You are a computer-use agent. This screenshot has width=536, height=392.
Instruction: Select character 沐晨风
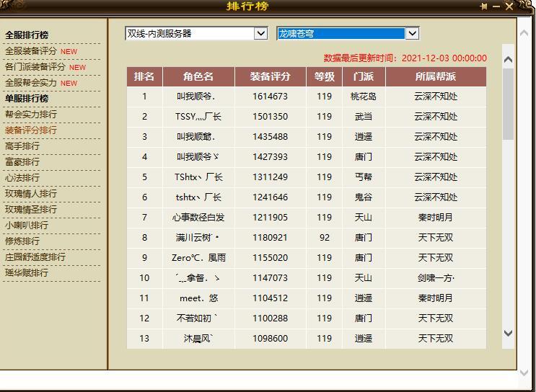[198, 339]
